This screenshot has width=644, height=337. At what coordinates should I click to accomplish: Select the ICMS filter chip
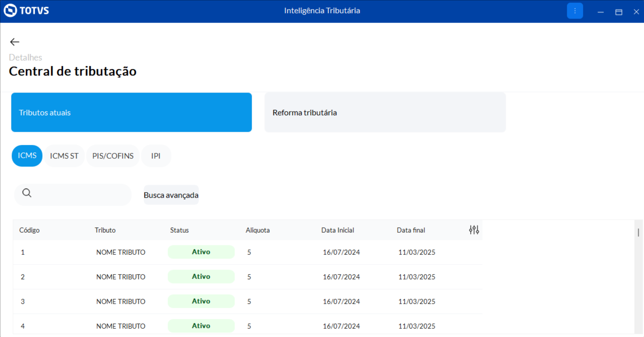point(27,156)
